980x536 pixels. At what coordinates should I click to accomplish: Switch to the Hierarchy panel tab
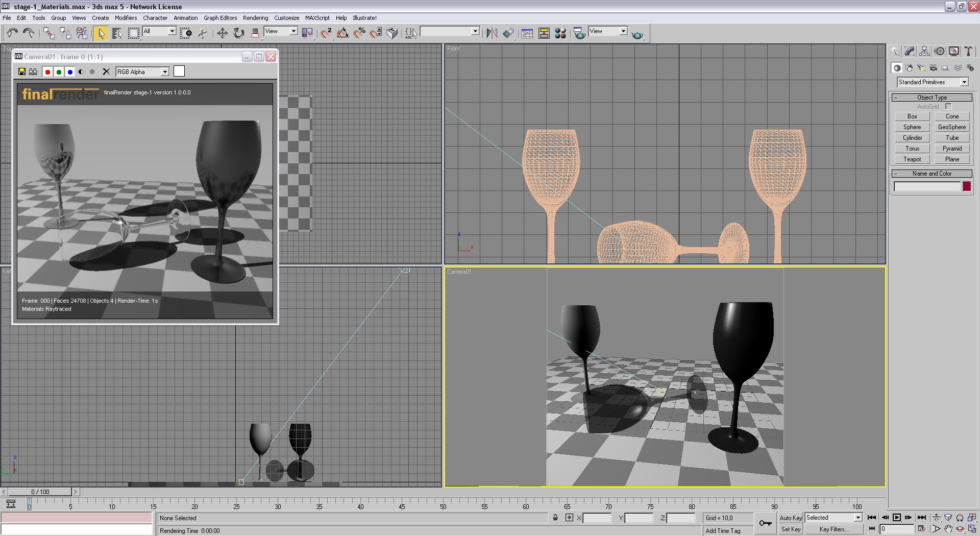point(924,51)
